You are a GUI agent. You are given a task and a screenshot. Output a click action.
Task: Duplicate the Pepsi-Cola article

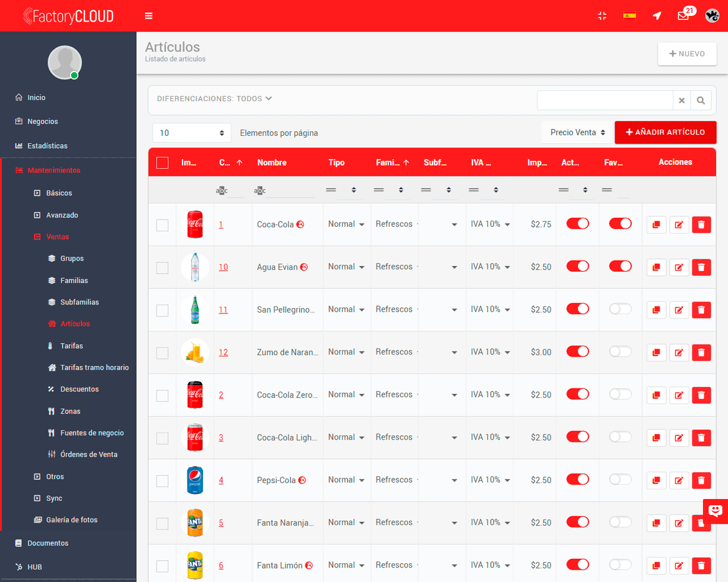coord(656,480)
